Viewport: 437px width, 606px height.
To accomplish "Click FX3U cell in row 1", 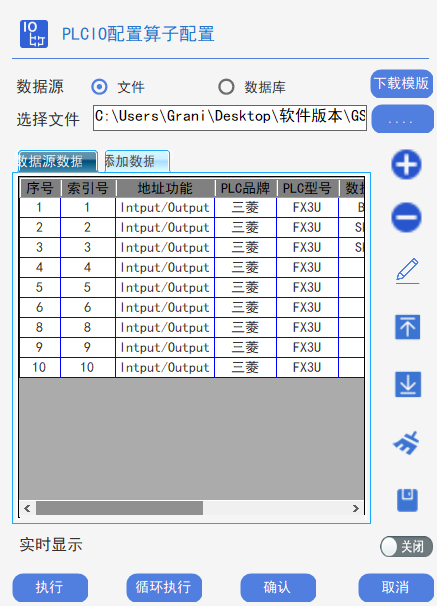I will click(x=308, y=208).
